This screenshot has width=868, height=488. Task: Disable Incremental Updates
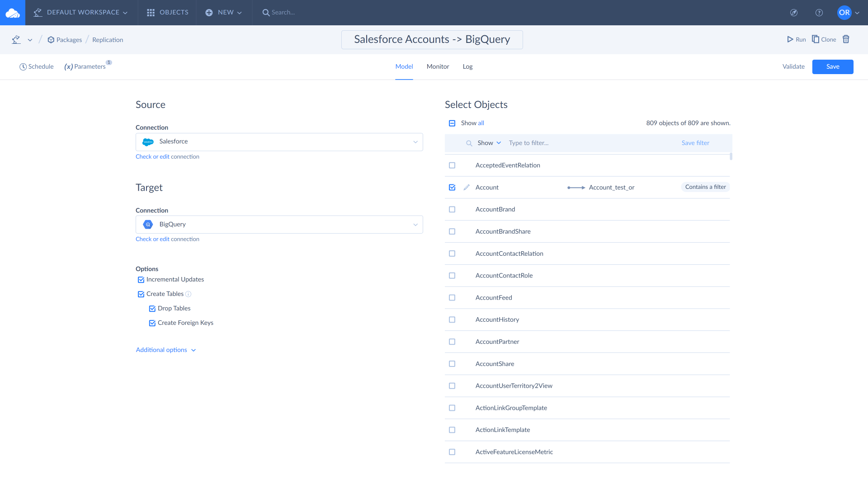coord(140,279)
